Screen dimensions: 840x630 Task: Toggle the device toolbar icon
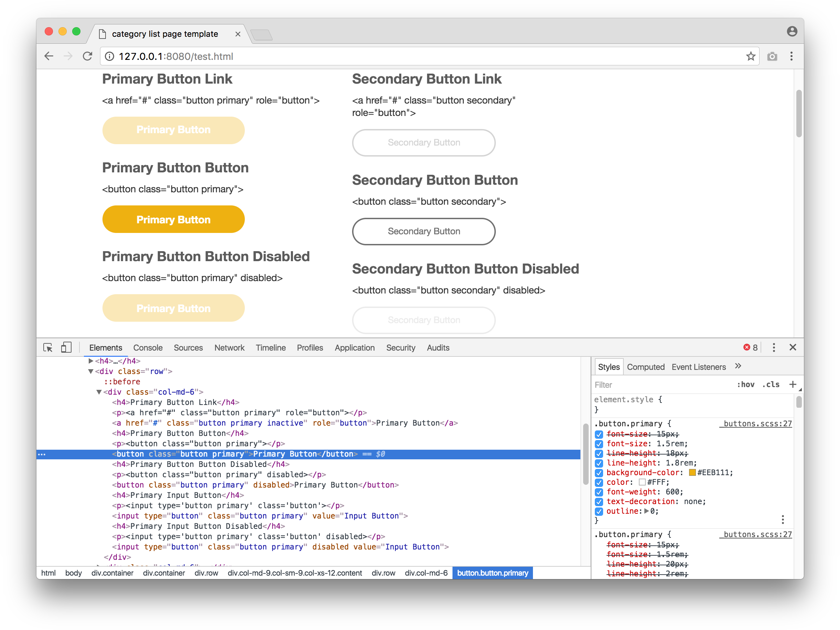tap(66, 347)
